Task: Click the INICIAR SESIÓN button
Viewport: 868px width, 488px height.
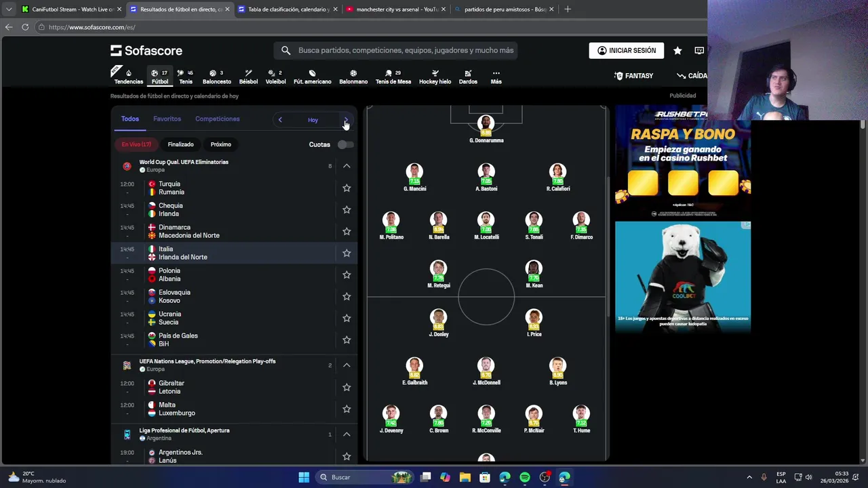Action: [x=627, y=51]
